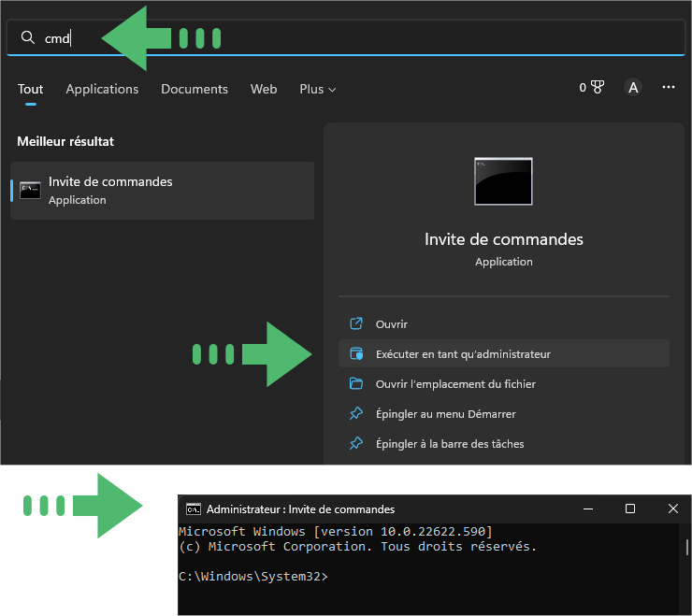The image size is (692, 616).
Task: Switch to the Applications tab
Action: [x=102, y=89]
